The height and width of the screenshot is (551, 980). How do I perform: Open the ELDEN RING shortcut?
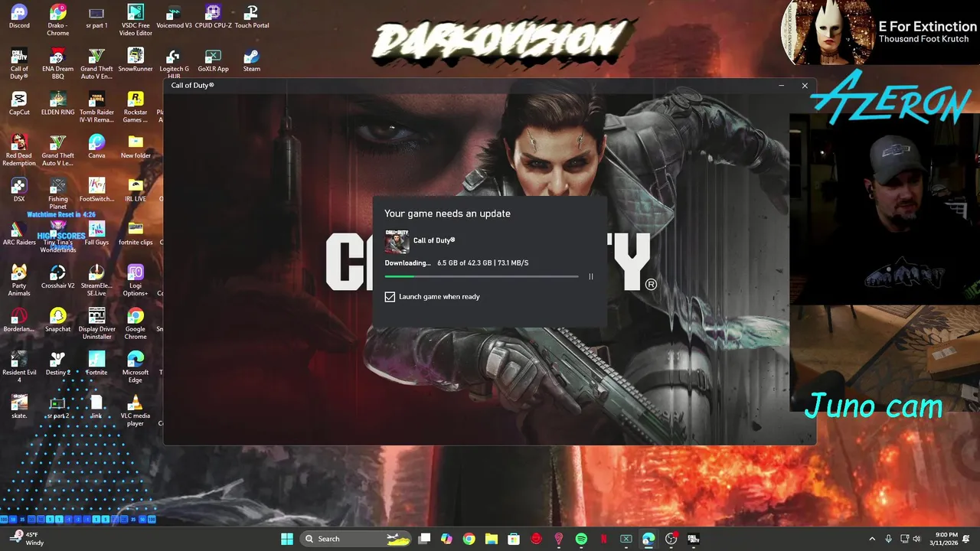pos(57,103)
